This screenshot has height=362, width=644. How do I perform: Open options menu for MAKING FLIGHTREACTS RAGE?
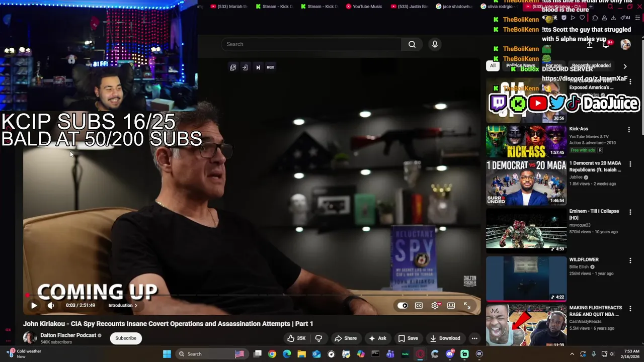630,309
